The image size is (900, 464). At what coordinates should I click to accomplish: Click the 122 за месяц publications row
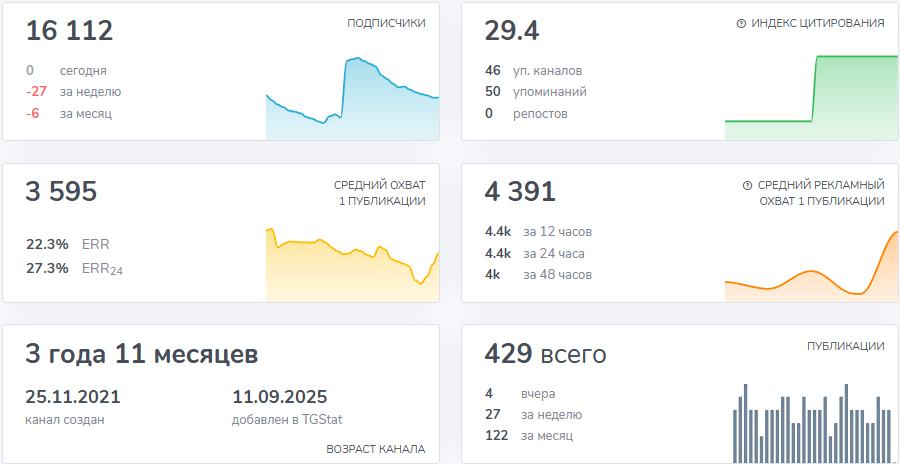529,436
